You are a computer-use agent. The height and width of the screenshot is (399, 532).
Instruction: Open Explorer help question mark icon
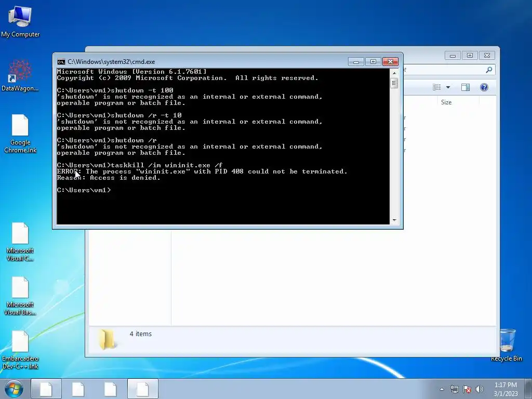484,87
